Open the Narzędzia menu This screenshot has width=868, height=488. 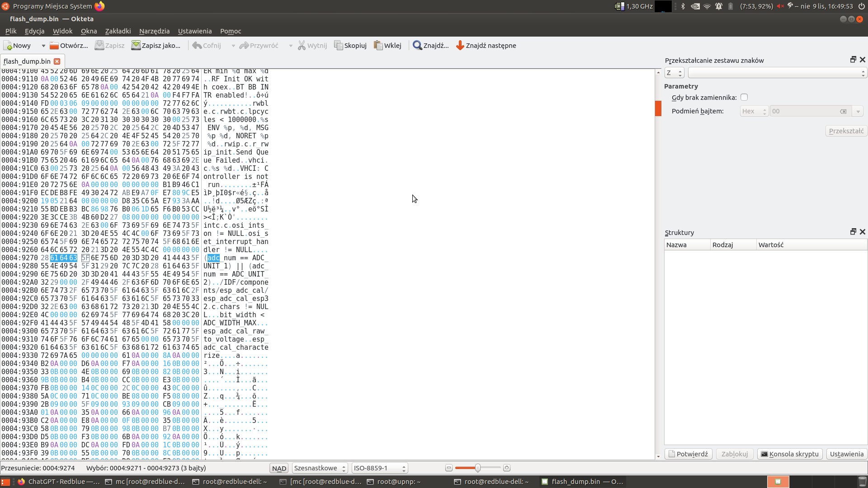pos(154,31)
